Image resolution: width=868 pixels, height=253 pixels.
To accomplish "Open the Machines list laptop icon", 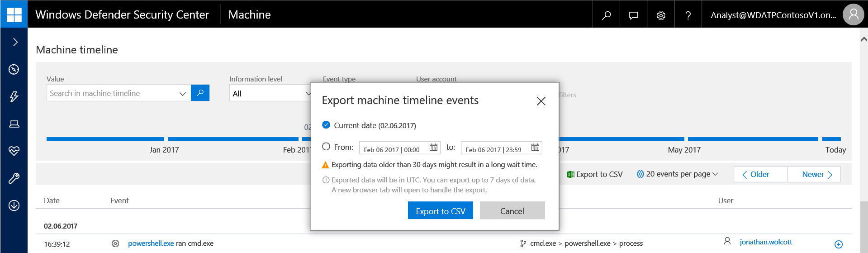I will coord(14,124).
